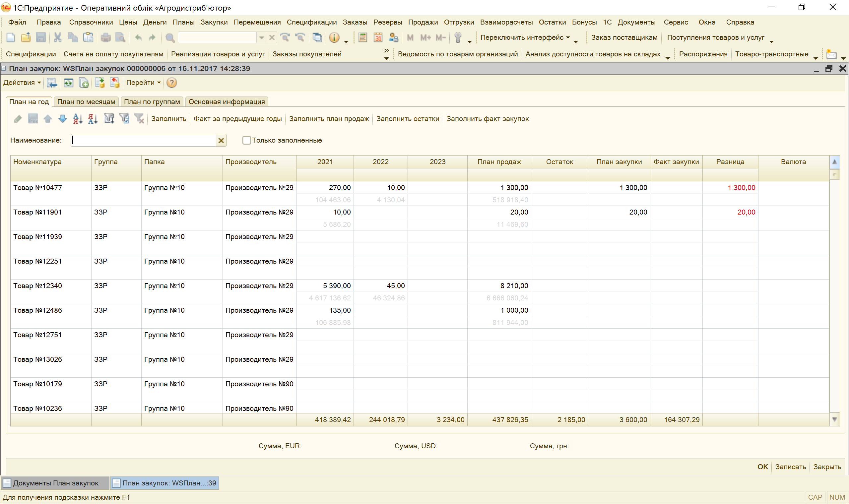This screenshot has width=849, height=504.
Task: Click the sort ascending А-Я icon
Action: 78,119
